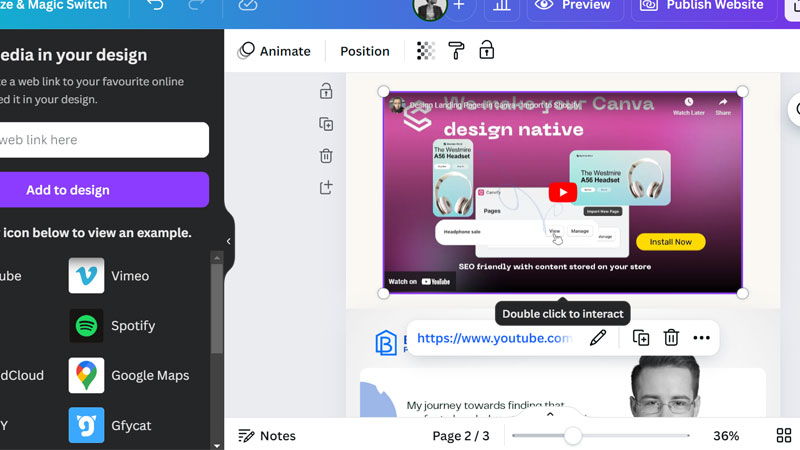Click the man's portrait photo
This screenshot has height=450, width=800.
point(665,386)
